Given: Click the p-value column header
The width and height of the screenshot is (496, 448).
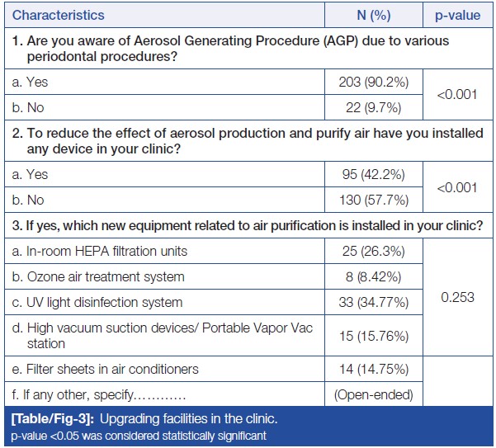Looking at the screenshot, I should tap(456, 15).
